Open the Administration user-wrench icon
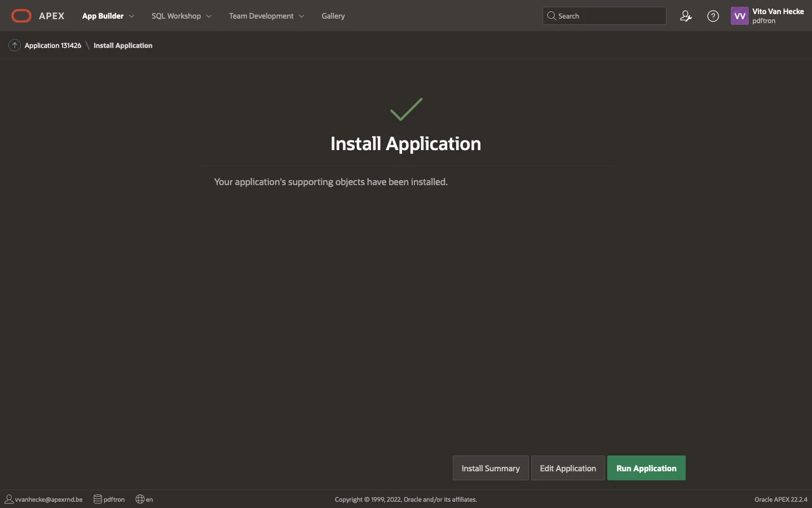This screenshot has width=812, height=508. [x=686, y=16]
